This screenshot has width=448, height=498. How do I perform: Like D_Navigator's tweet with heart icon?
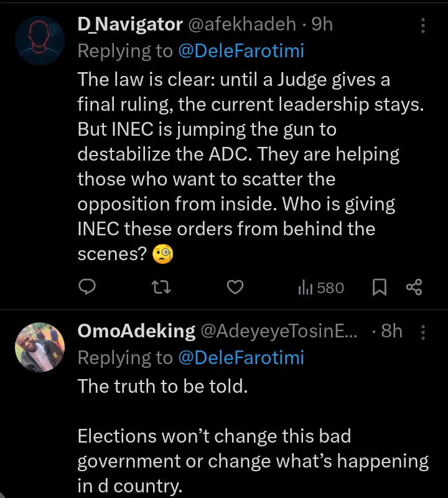(235, 287)
